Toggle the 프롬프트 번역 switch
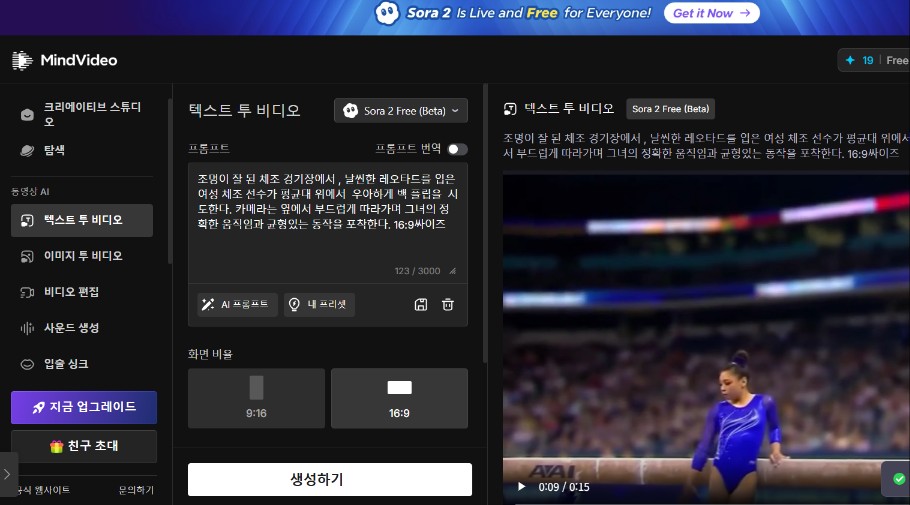The height and width of the screenshot is (505, 910). pos(456,149)
